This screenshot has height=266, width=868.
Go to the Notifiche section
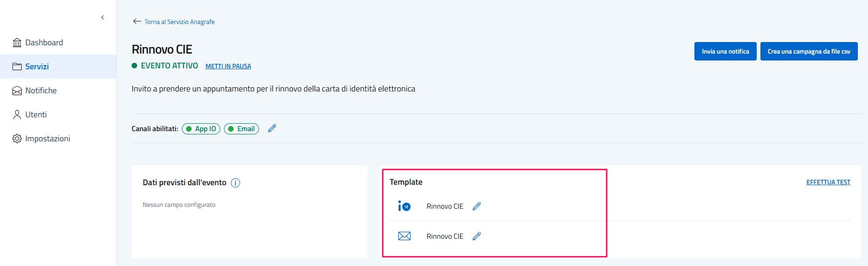[41, 91]
